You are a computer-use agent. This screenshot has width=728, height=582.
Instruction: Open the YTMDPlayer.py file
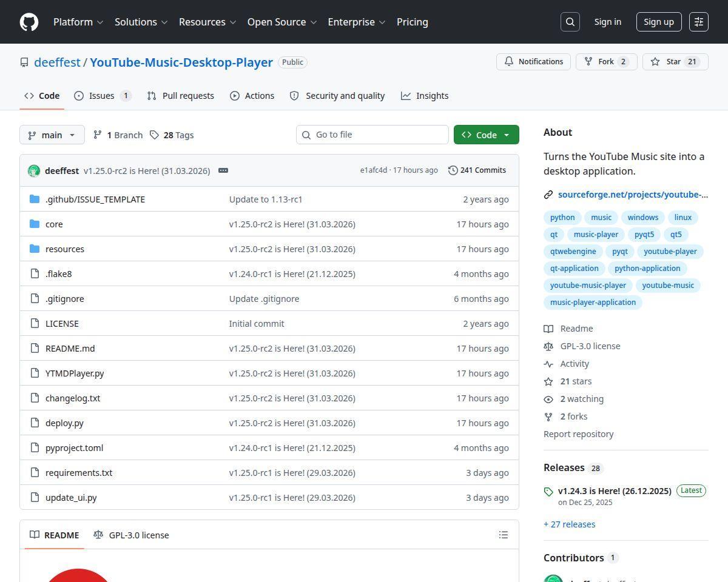pyautogui.click(x=75, y=373)
